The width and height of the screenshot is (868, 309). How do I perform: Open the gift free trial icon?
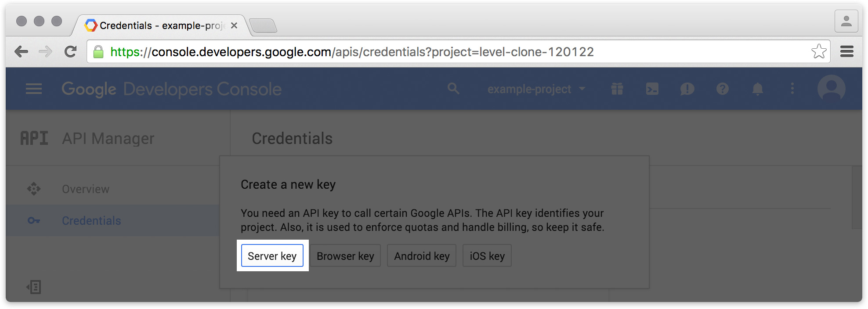tap(617, 89)
